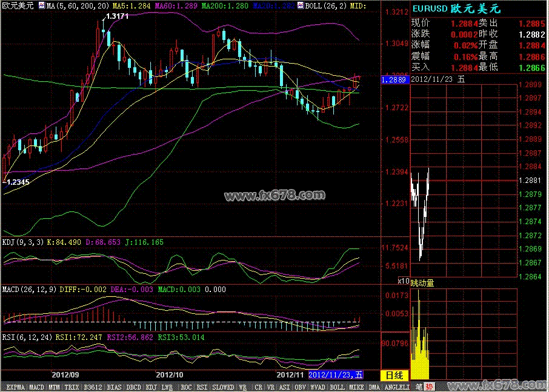549x392 pixels.
Task: Click the 1.2889 current price marker
Action: pyautogui.click(x=394, y=79)
